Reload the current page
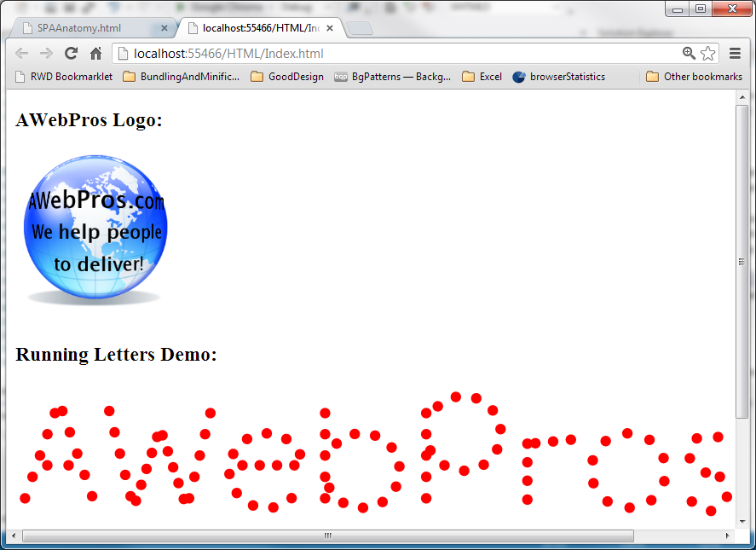The image size is (756, 550). point(72,54)
